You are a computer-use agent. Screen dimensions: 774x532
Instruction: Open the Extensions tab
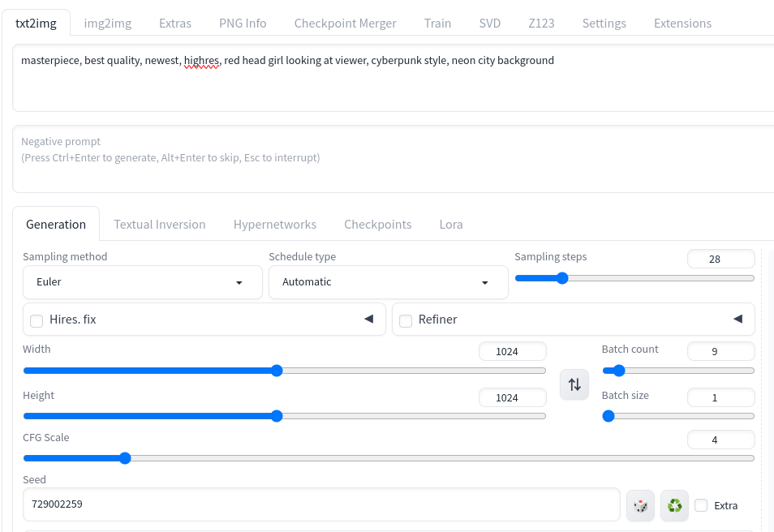(x=682, y=24)
